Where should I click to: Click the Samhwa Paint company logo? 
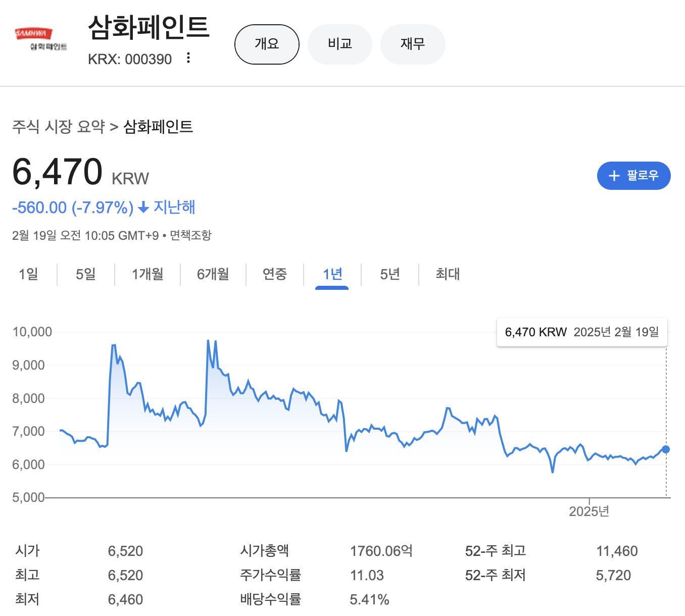click(41, 40)
